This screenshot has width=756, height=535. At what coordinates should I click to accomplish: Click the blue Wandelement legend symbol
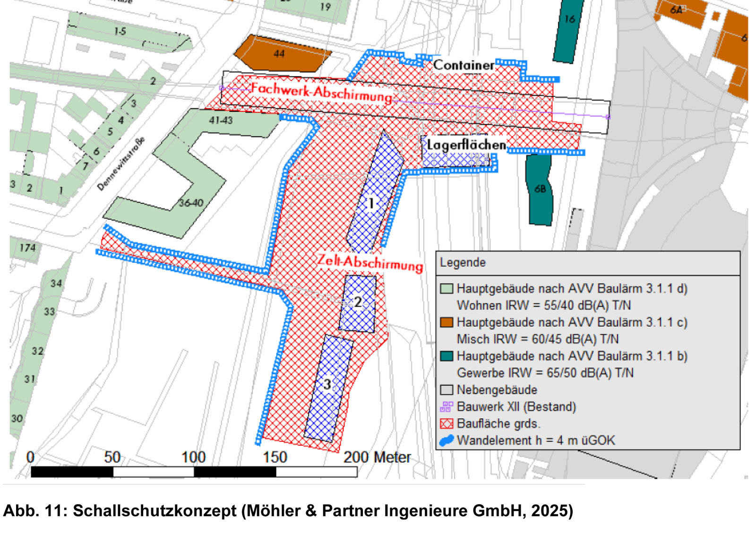446,440
